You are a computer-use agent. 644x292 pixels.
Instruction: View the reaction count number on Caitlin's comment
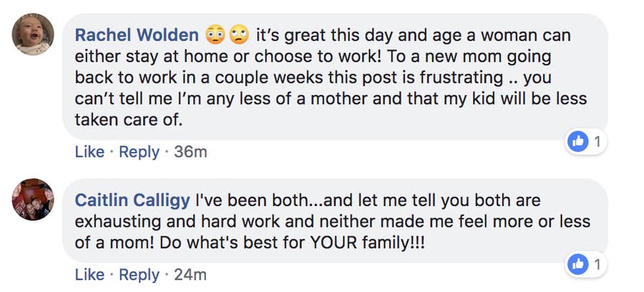[x=596, y=266]
